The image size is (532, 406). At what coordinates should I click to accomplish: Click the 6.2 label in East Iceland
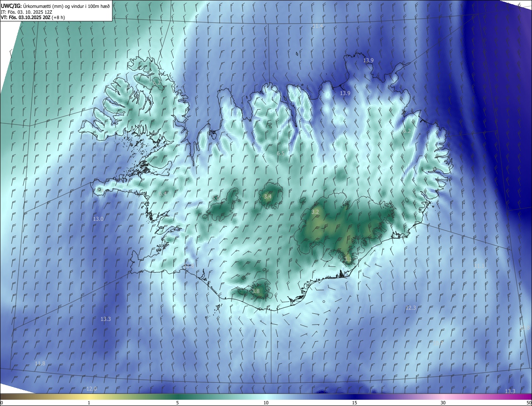(406, 131)
